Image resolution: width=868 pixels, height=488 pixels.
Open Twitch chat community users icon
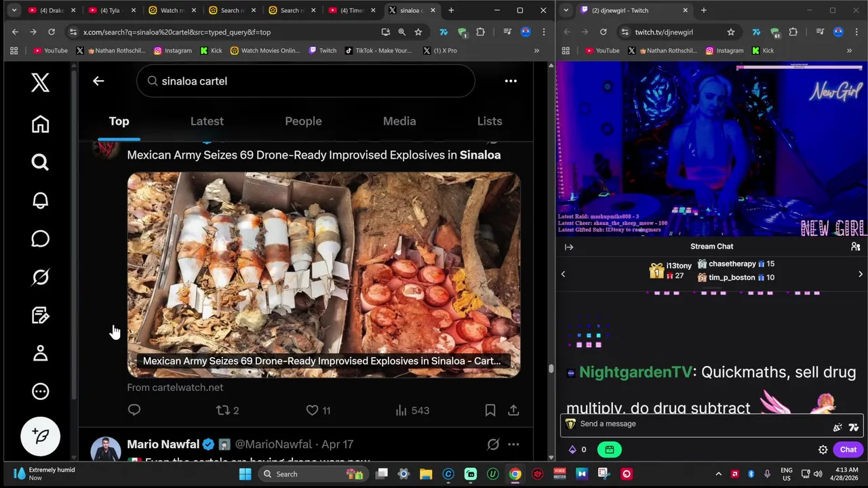(856, 247)
